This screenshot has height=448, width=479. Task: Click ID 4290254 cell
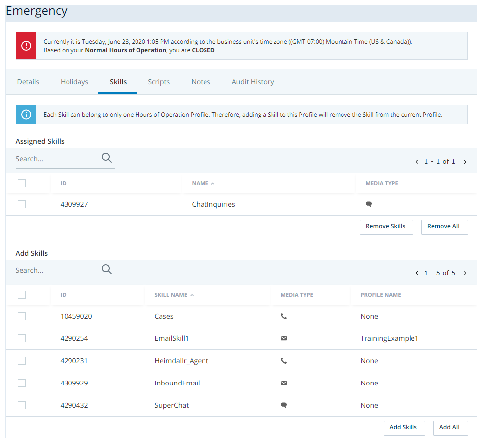74,338
